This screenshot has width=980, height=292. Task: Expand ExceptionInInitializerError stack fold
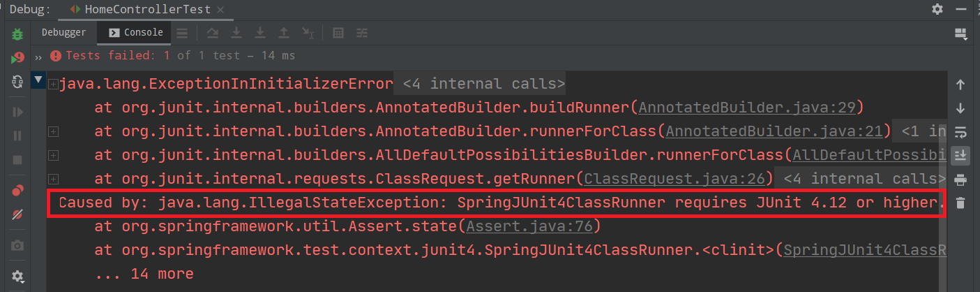coord(54,84)
